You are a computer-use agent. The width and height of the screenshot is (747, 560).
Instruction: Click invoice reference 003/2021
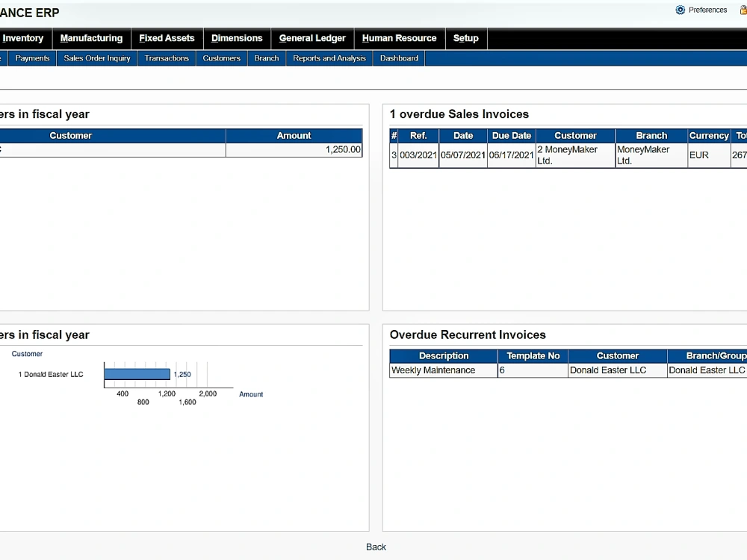tap(418, 155)
